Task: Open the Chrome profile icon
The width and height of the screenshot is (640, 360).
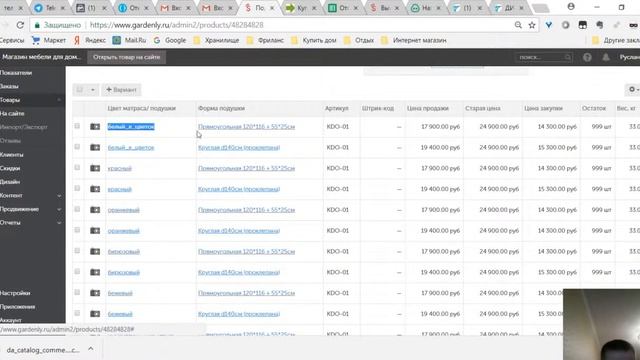Action: coord(571,7)
